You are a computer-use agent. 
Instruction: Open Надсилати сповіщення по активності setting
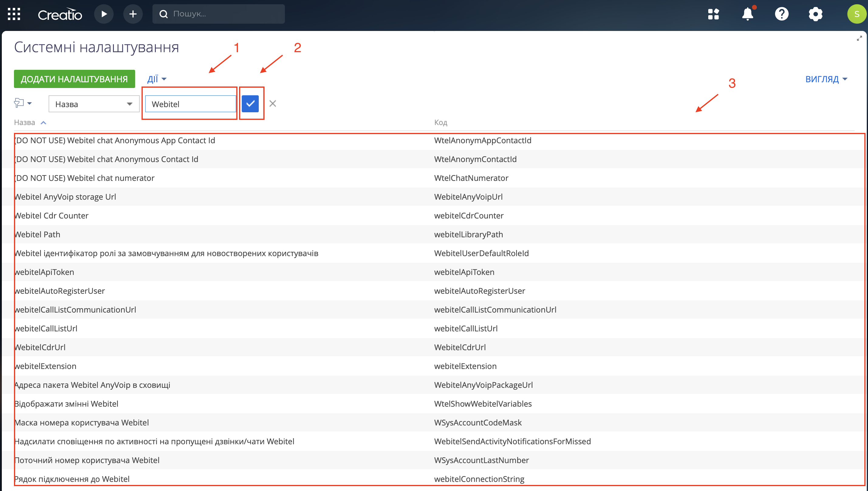point(155,442)
